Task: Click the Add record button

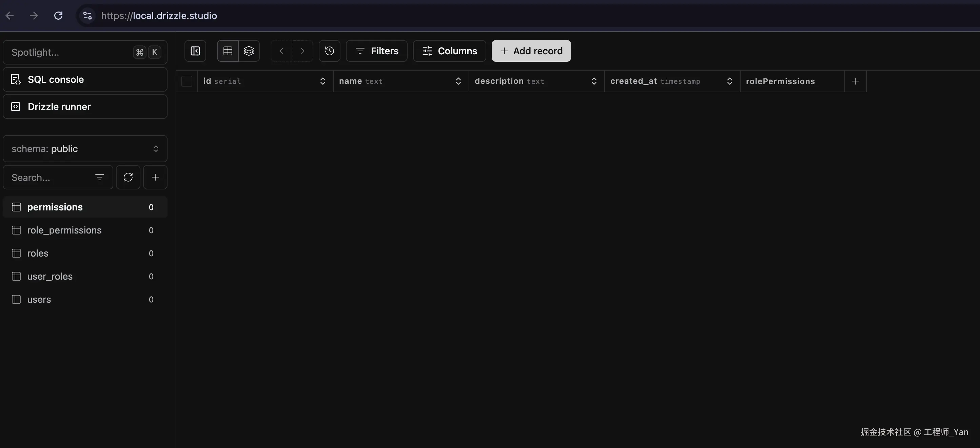Action: click(x=531, y=51)
